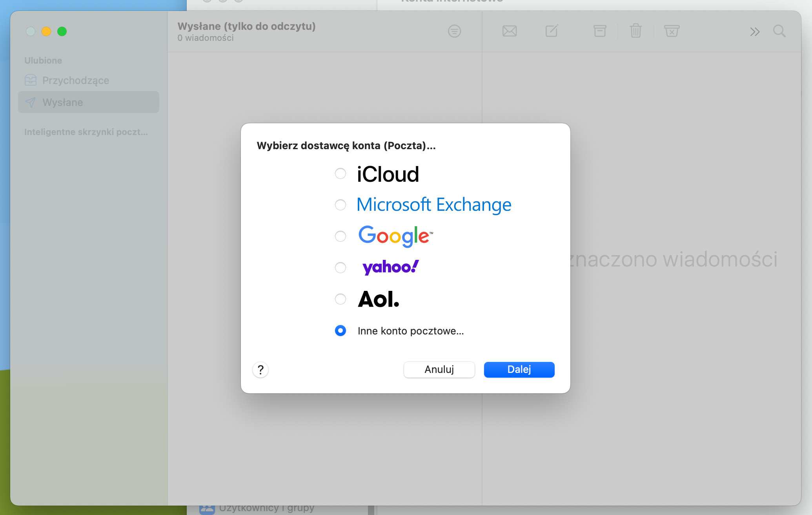812x515 pixels.
Task: Click the Wysłane paper plane icon
Action: pos(31,102)
